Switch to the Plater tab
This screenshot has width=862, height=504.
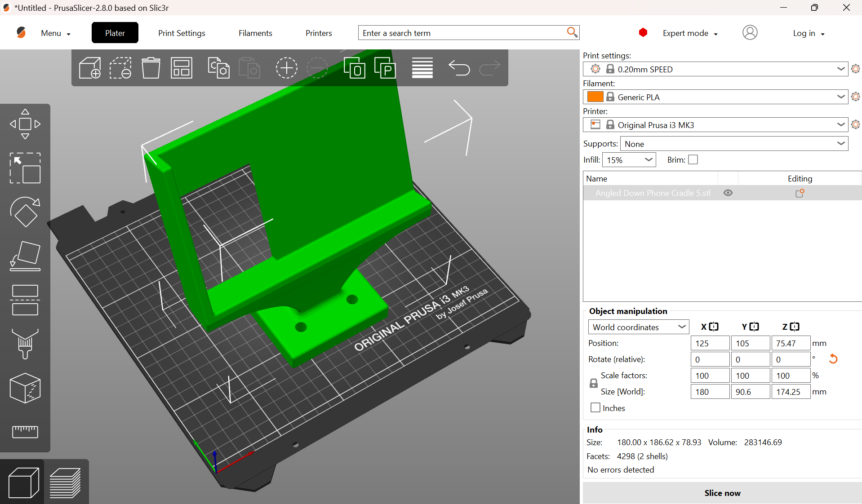coord(115,33)
